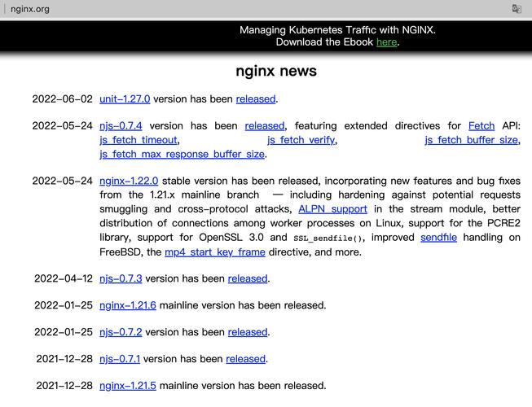Viewport: 532px width, 407px height.
Task: Click 'released' link on the njs-0.7.2 row
Action: 248,332
